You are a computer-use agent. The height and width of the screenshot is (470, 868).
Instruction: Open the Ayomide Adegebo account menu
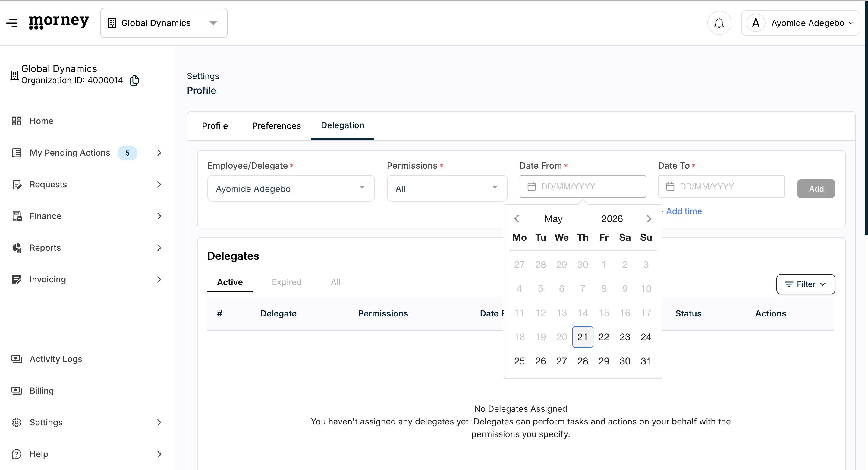tap(800, 23)
